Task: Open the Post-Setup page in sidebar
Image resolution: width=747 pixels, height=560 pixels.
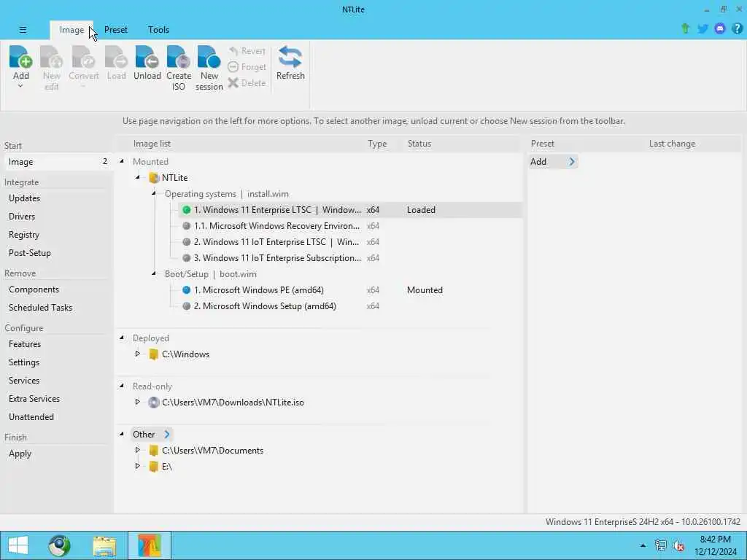Action: click(29, 253)
